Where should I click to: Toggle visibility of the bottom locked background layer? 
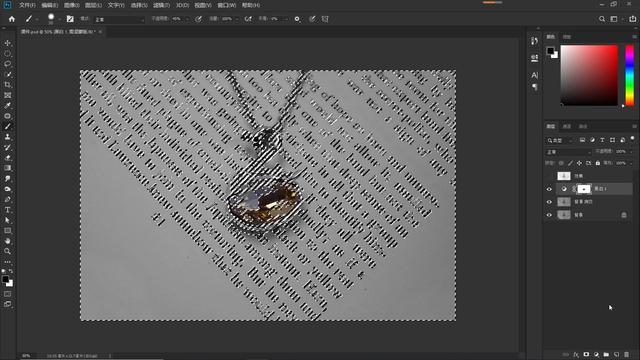[549, 215]
